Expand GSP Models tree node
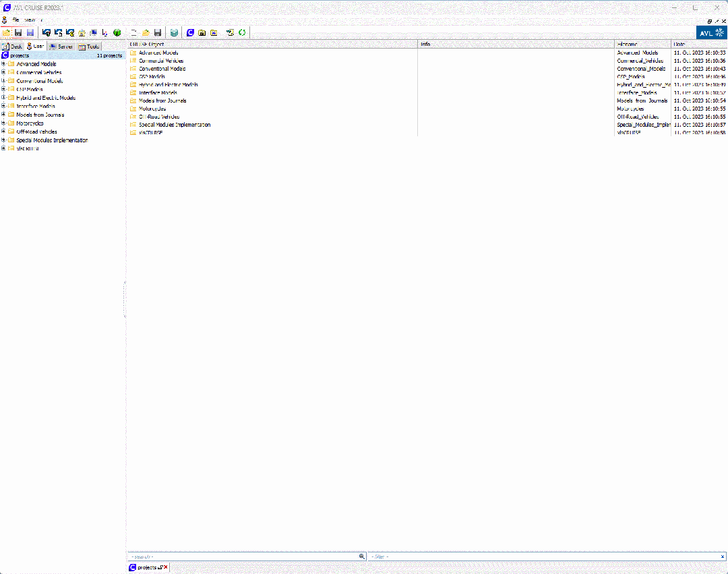 pyautogui.click(x=4, y=89)
